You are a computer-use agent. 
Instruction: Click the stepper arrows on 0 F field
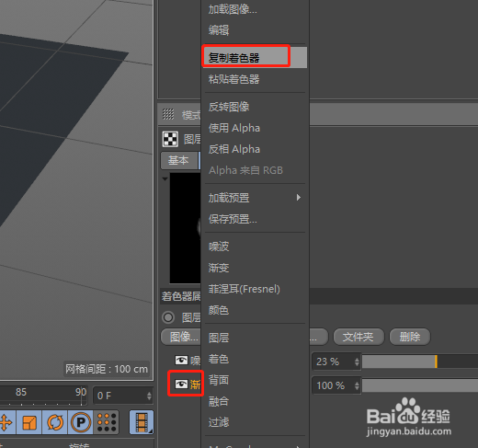(x=149, y=396)
